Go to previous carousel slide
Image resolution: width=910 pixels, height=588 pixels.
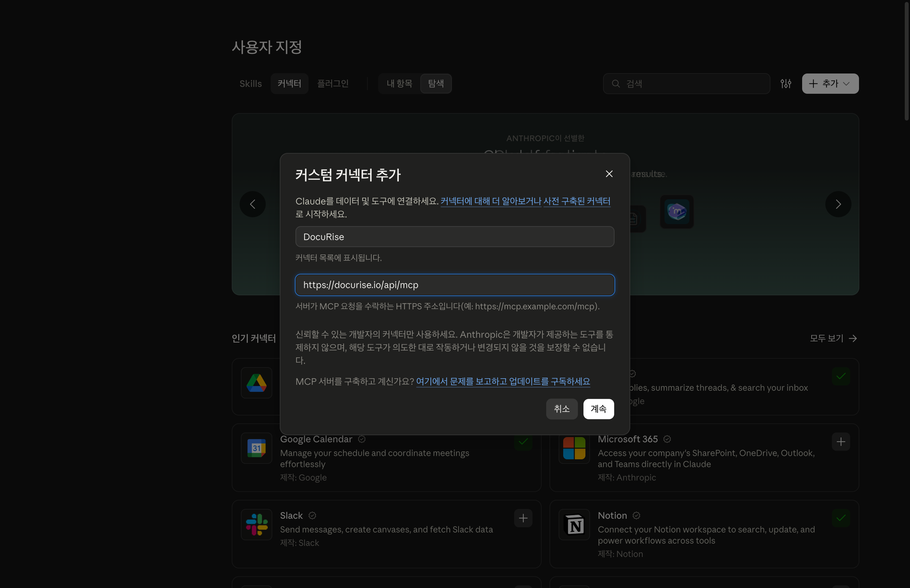coord(253,204)
